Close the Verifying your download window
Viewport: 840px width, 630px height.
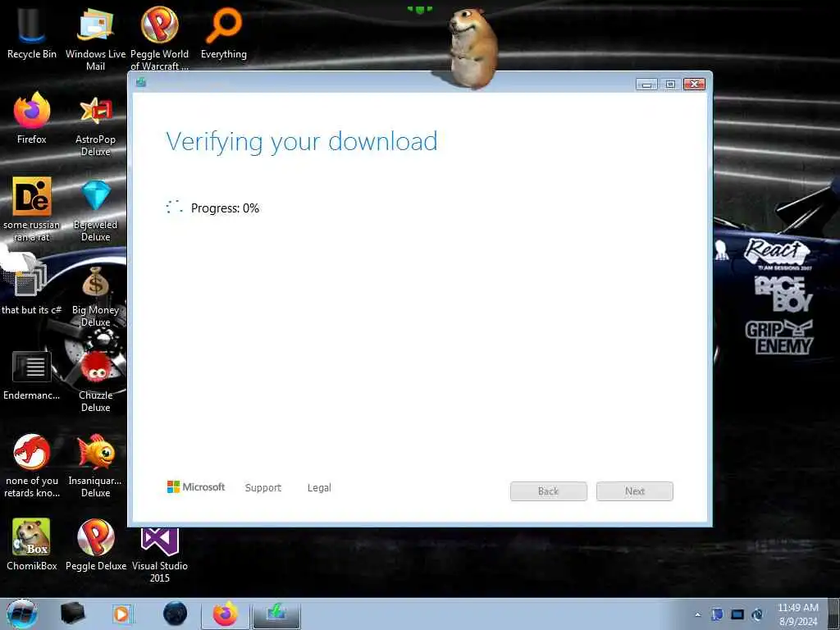pyautogui.click(x=694, y=84)
